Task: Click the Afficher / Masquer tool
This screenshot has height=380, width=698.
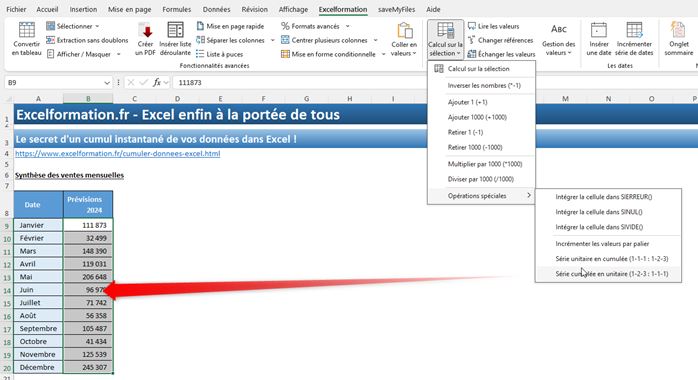Action: [79, 54]
